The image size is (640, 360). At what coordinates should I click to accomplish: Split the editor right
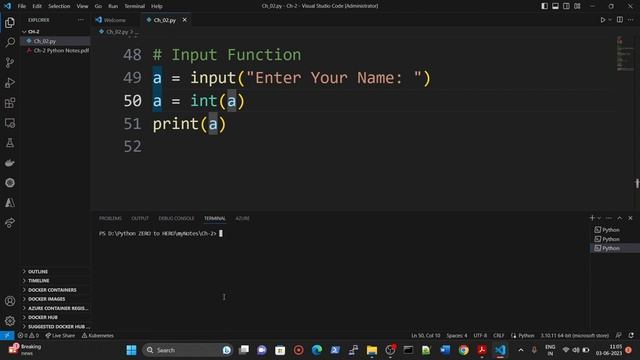coord(620,20)
